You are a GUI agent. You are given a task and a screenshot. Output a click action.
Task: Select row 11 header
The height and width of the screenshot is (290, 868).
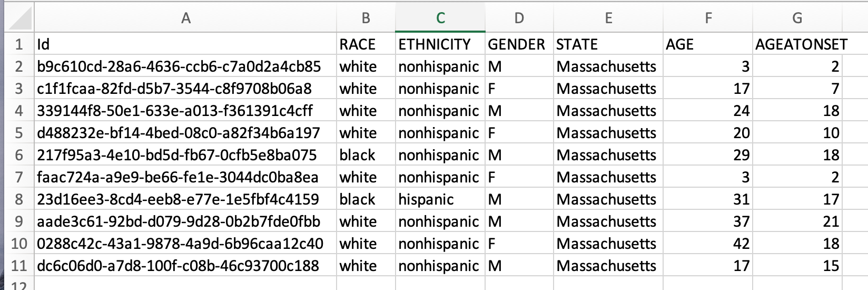click(x=19, y=265)
